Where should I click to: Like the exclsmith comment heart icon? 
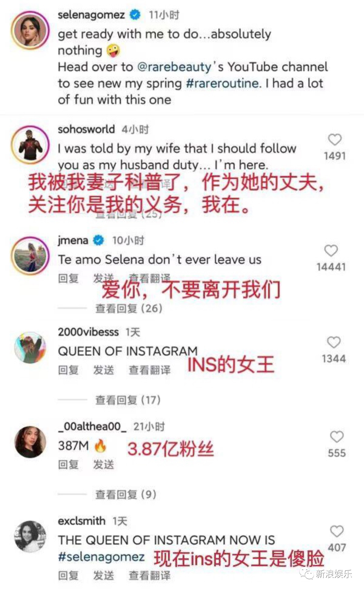point(337,531)
